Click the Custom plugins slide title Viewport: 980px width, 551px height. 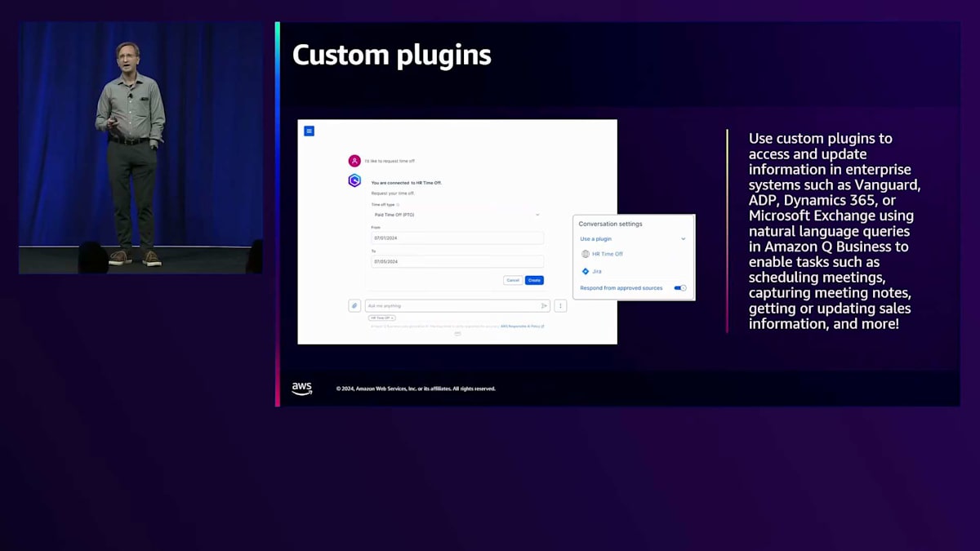click(x=392, y=55)
